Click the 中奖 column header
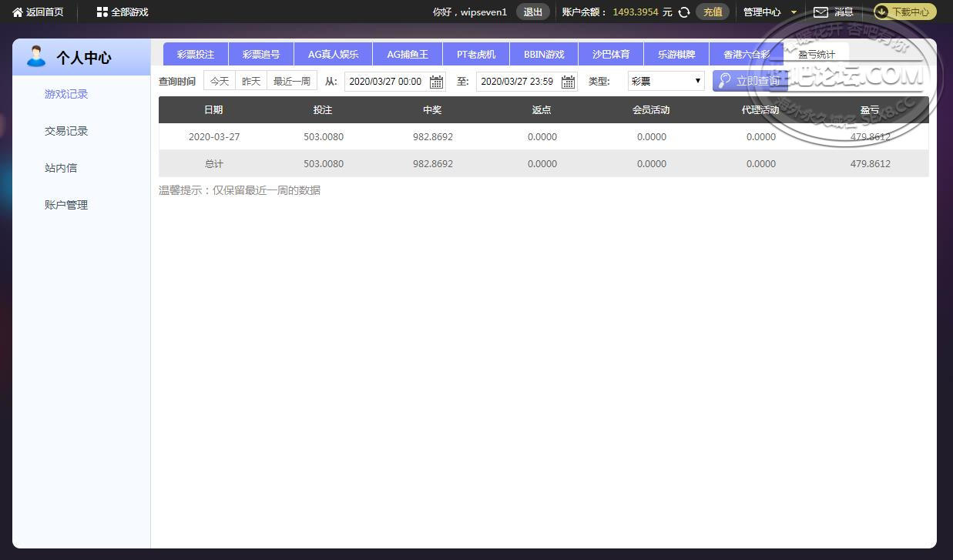The height and width of the screenshot is (560, 953). [432, 110]
